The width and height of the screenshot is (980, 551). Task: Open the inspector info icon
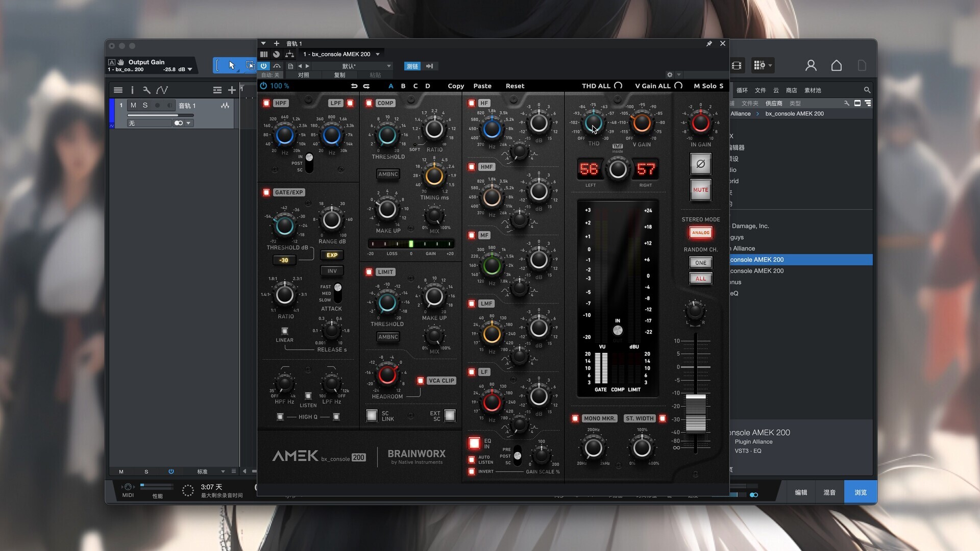(x=132, y=90)
